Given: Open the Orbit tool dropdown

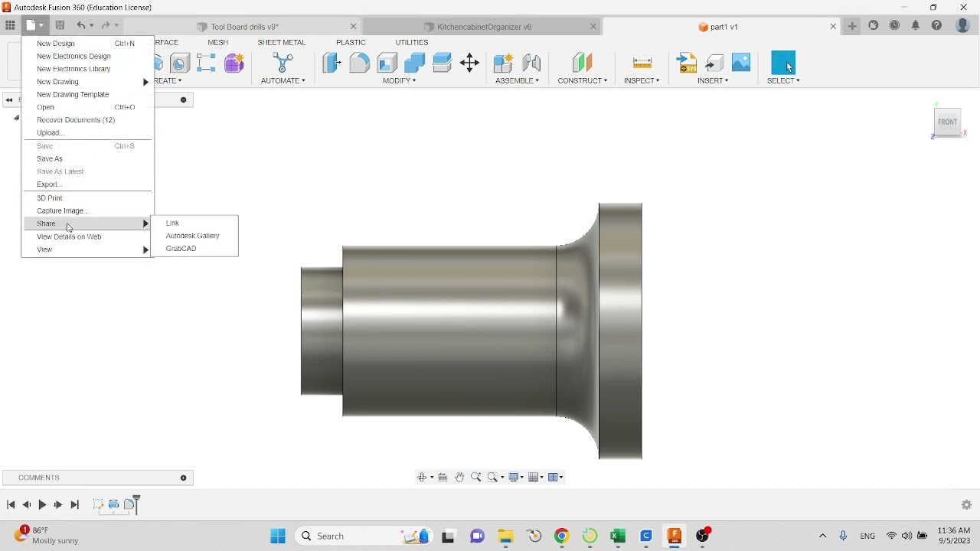Looking at the screenshot, I should tap(426, 478).
